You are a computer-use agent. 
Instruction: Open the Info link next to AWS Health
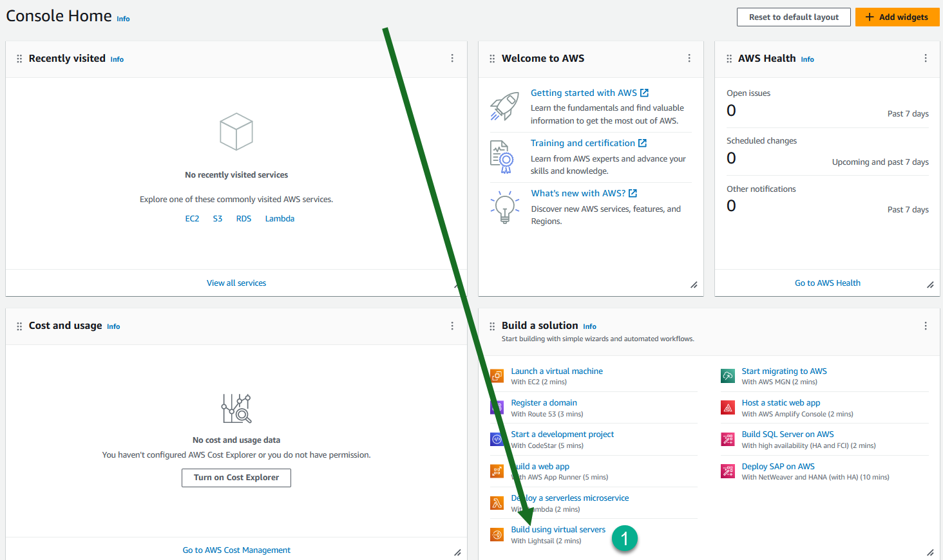[x=807, y=59]
